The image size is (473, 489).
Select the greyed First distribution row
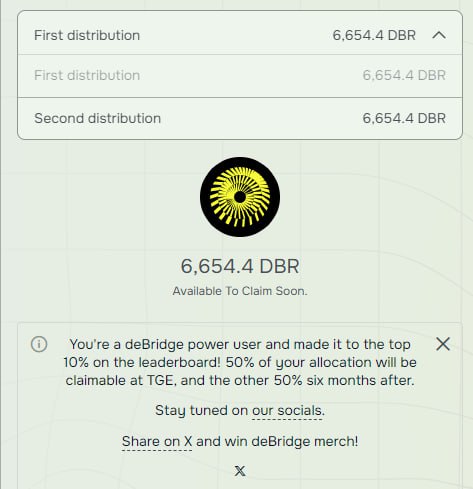point(240,76)
